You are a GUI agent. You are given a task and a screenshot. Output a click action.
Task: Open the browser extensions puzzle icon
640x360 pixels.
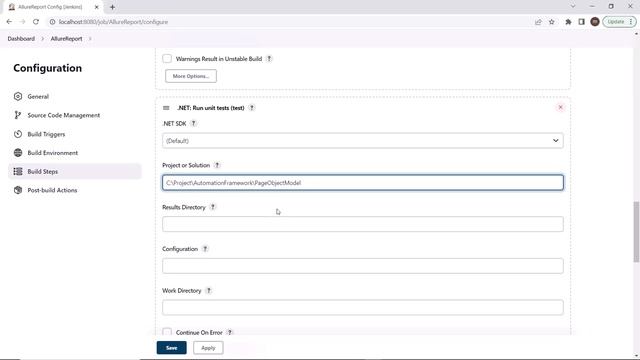pyautogui.click(x=568, y=22)
